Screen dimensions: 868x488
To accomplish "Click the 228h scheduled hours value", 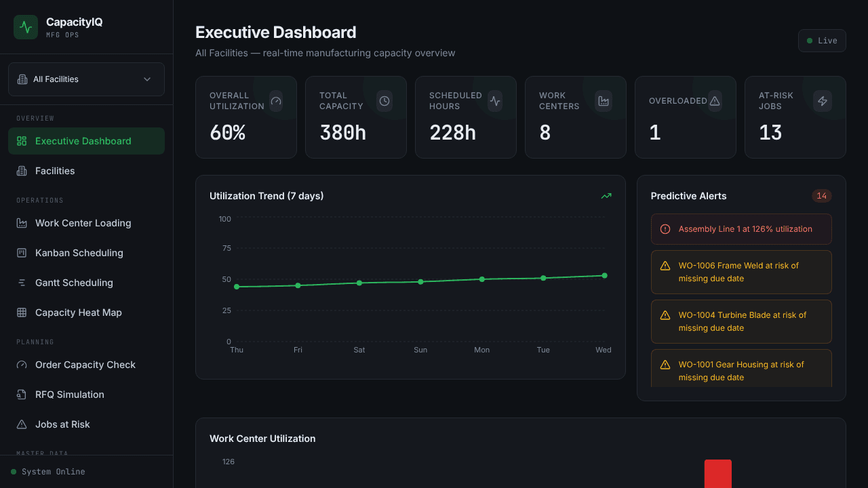I will pos(452,133).
